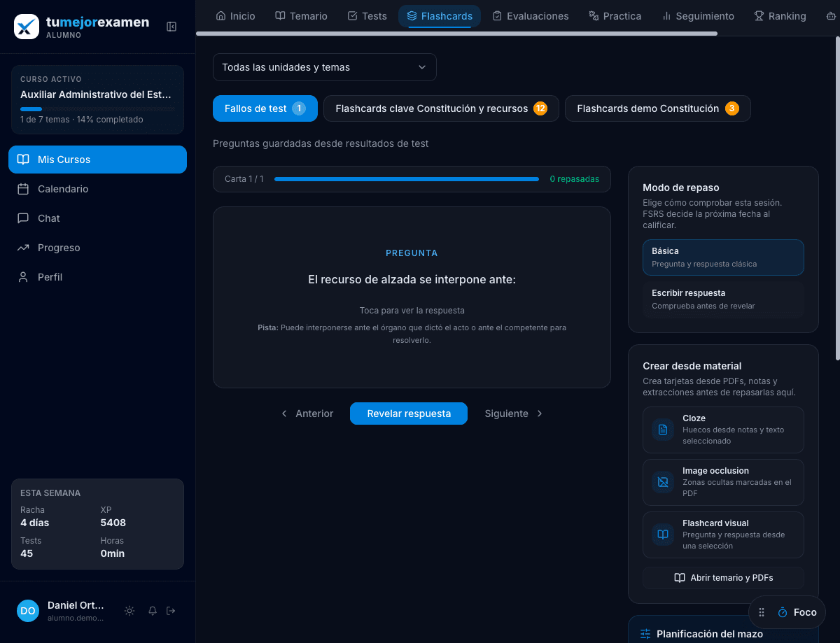Image resolution: width=840 pixels, height=643 pixels.
Task: Open the Evaluaciones tab
Action: pyautogui.click(x=531, y=16)
